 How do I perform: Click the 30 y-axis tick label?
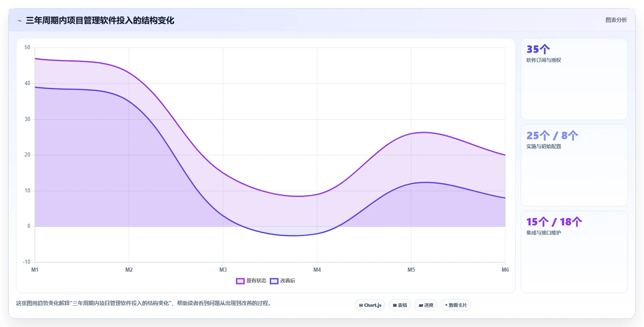pos(27,119)
